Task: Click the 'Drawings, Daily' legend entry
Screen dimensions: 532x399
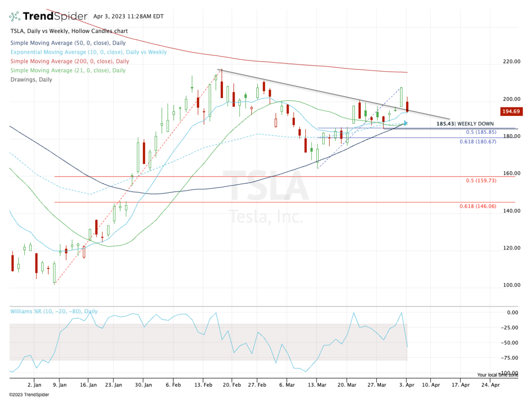Action: (31, 79)
